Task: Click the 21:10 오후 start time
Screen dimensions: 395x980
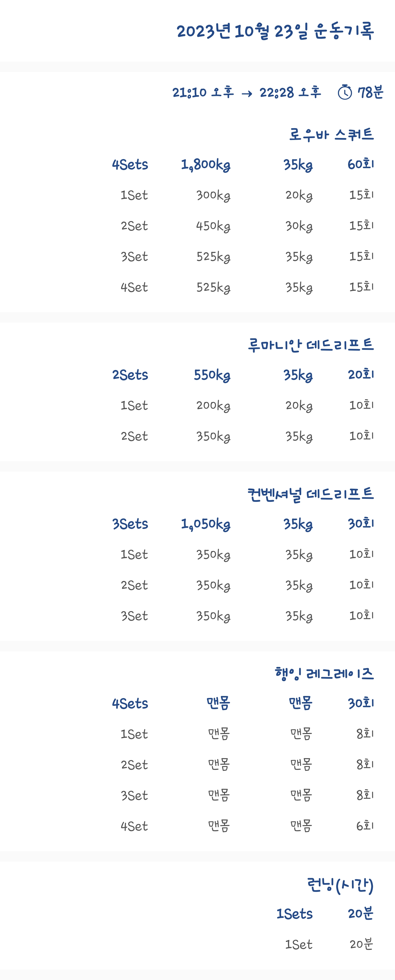Action: tap(203, 92)
